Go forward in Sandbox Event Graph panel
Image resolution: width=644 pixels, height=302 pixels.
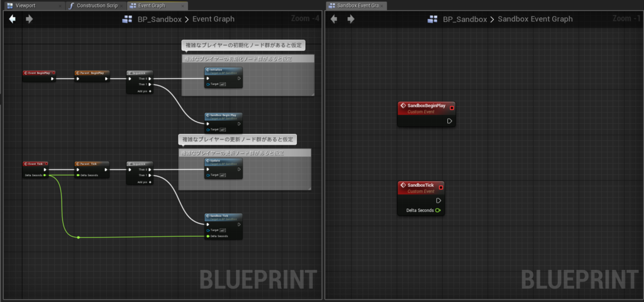coord(351,19)
